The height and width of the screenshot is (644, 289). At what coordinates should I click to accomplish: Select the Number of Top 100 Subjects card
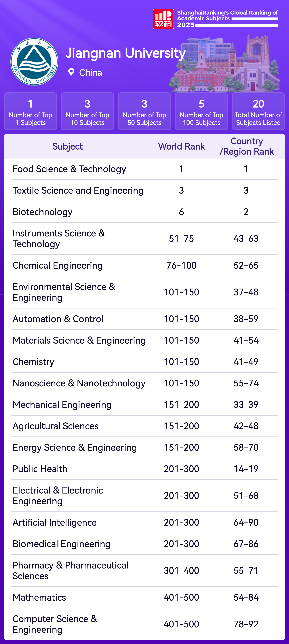point(201,111)
